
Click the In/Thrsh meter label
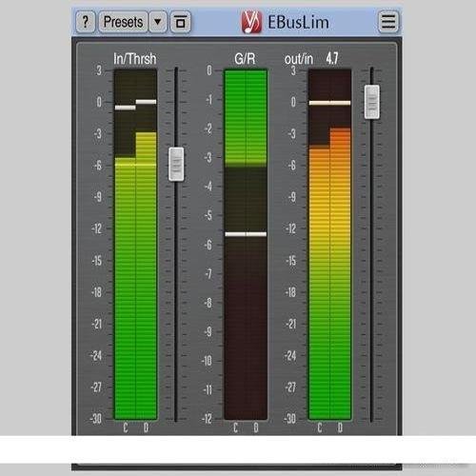coord(135,59)
